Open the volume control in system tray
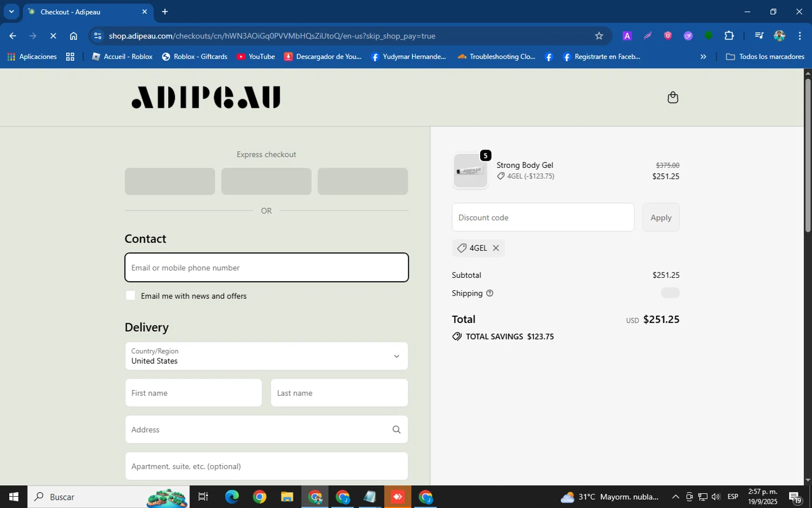The height and width of the screenshot is (508, 812). click(x=716, y=497)
